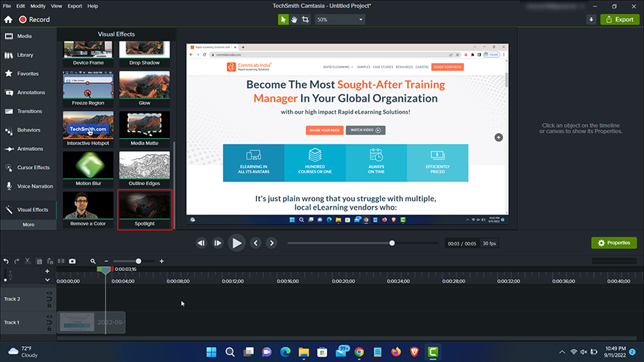Go to next media with right chevron
This screenshot has width=644, height=362.
pyautogui.click(x=271, y=243)
